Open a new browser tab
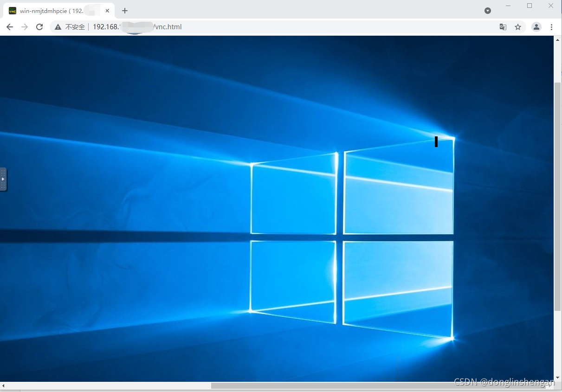The image size is (562, 392). click(x=124, y=11)
